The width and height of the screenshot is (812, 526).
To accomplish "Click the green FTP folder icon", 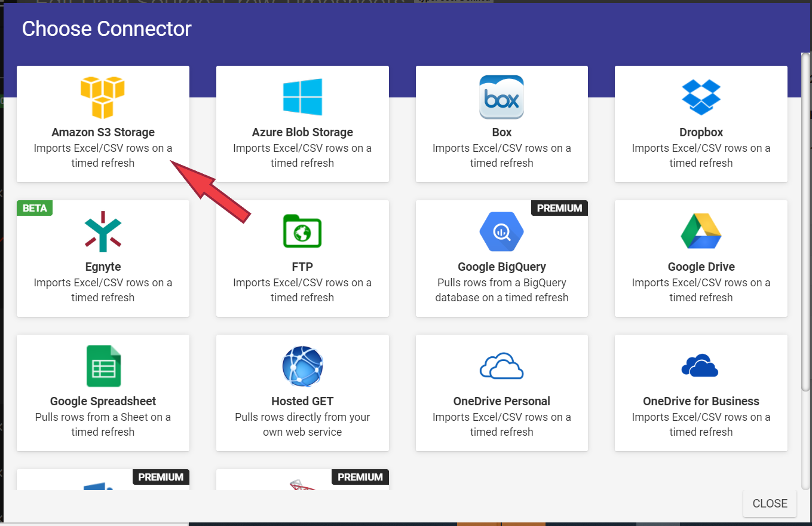I will [302, 231].
